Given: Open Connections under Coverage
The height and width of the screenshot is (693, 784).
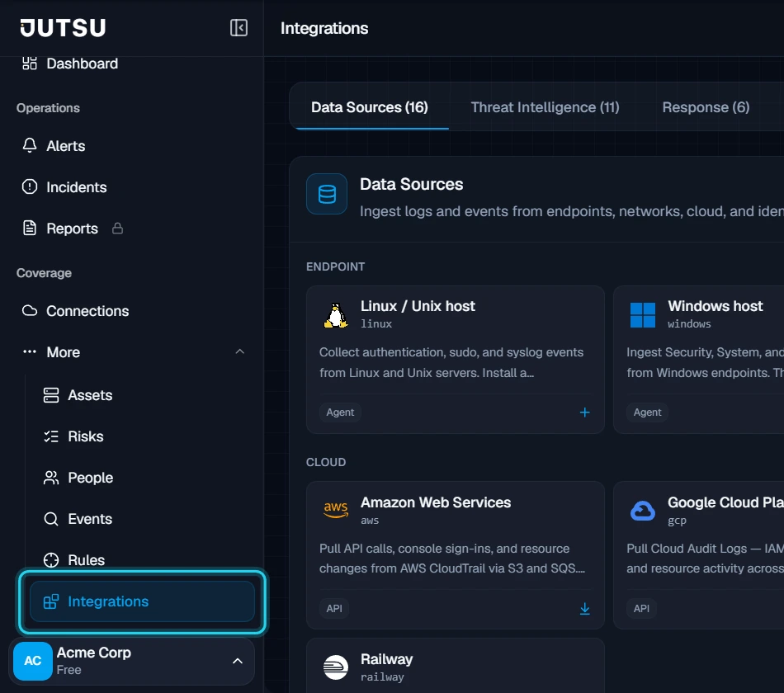Looking at the screenshot, I should click(x=87, y=310).
